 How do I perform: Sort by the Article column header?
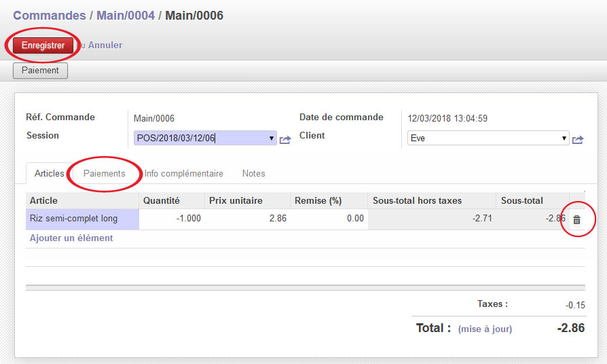(44, 200)
